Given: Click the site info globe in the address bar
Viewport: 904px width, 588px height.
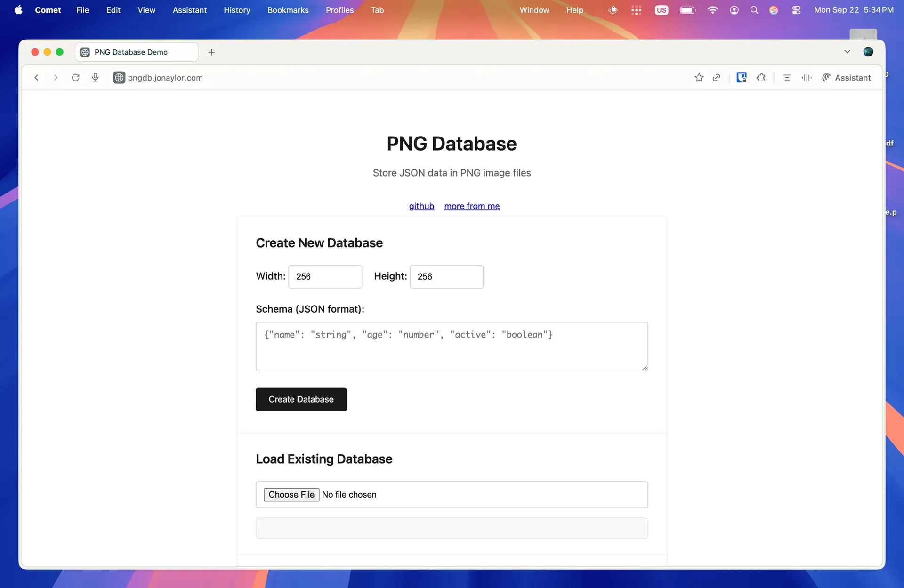Looking at the screenshot, I should coord(119,77).
